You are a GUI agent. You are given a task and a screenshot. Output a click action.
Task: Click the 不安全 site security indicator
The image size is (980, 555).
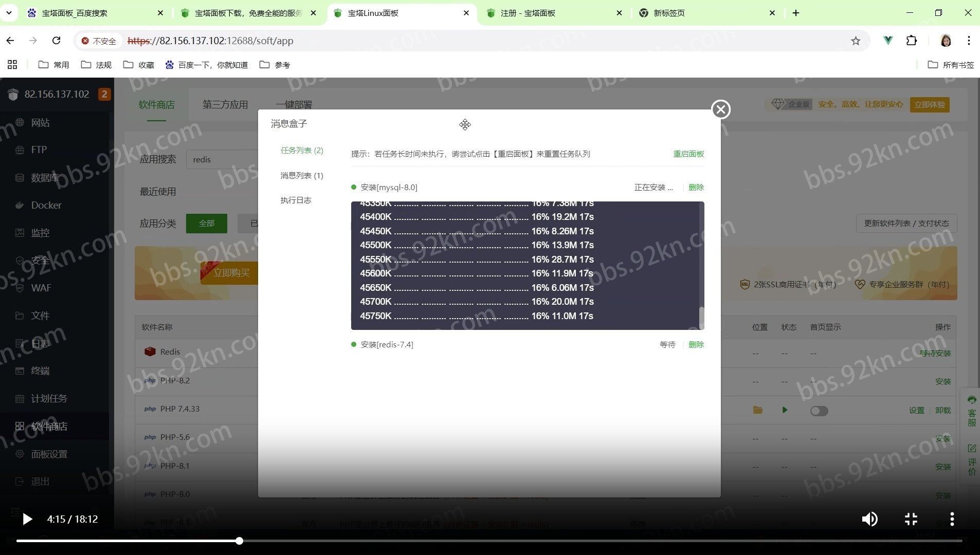pyautogui.click(x=99, y=41)
